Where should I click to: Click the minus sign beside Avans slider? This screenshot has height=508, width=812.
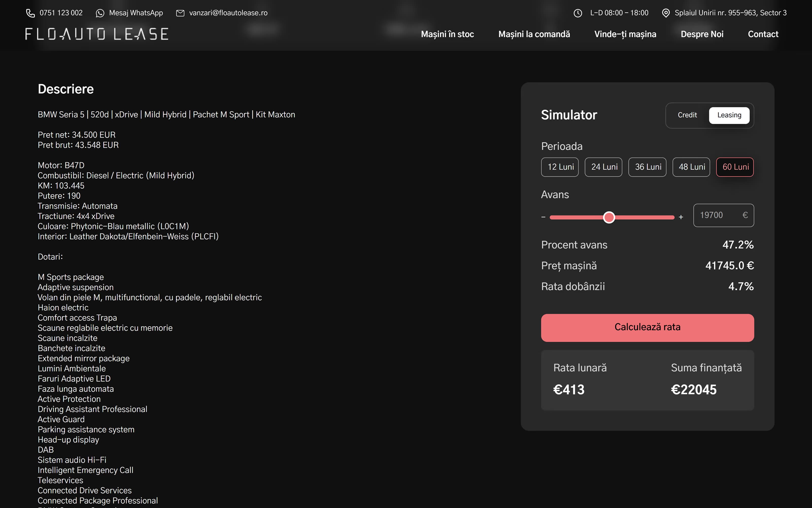(x=543, y=217)
